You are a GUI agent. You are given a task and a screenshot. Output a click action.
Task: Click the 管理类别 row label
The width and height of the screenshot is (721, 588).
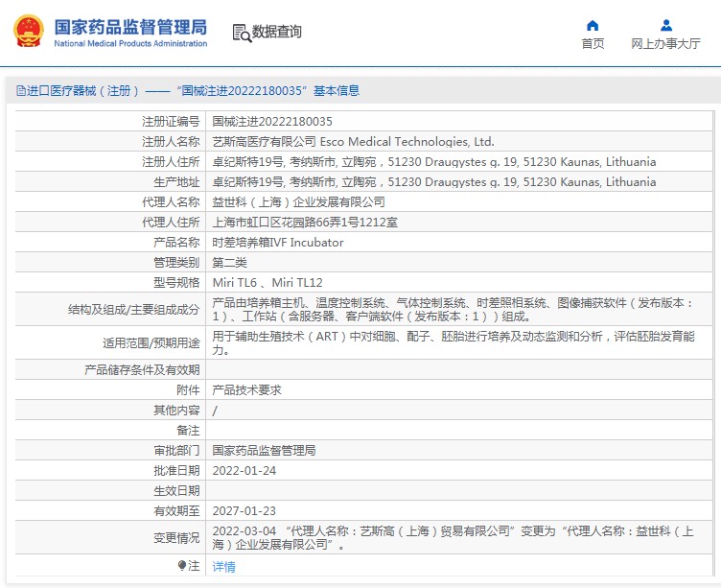click(176, 263)
